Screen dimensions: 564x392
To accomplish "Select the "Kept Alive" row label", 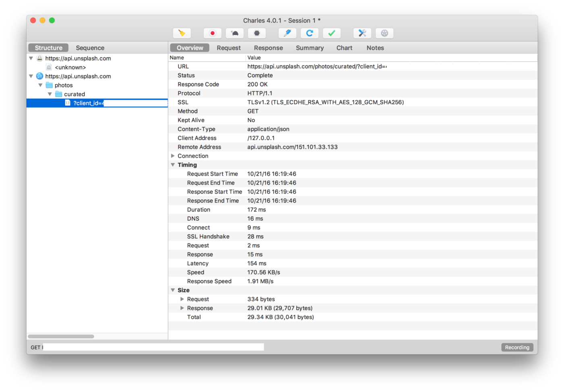I will [191, 120].
